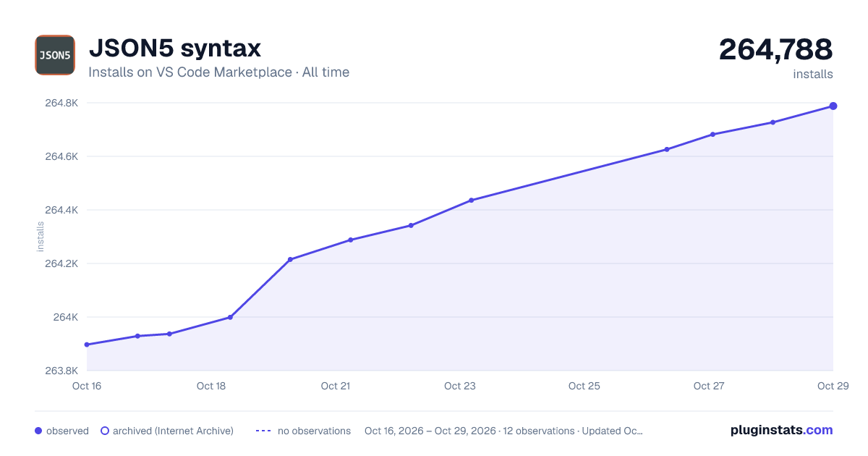This screenshot has width=868, height=456.
Task: Click the 264.4K y-axis label
Action: coord(61,210)
